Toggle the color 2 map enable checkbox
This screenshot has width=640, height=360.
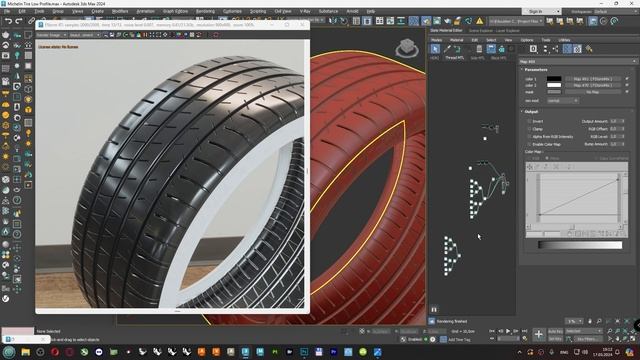click(627, 85)
